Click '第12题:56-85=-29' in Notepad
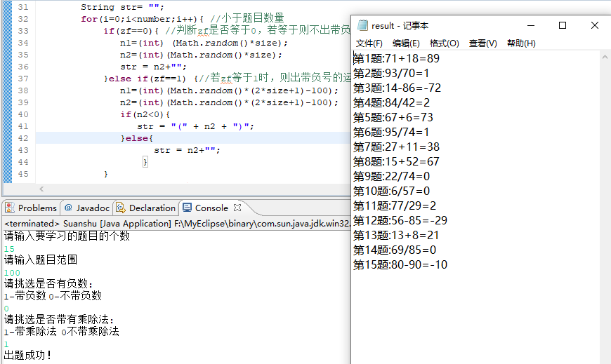 [x=400, y=220]
